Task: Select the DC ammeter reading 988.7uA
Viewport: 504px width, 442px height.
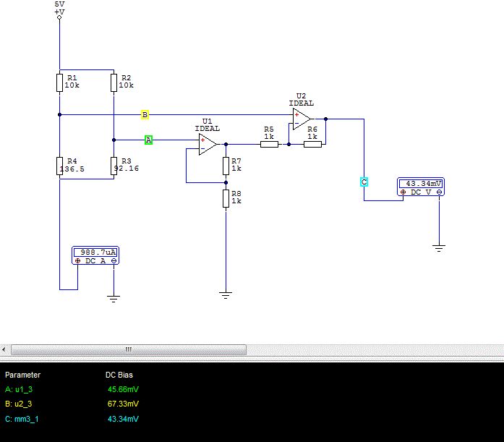Action: 95,255
